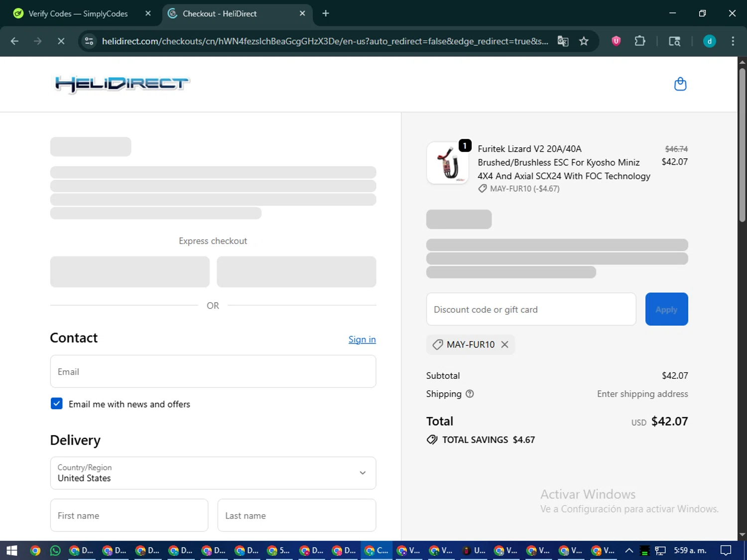Click the Discount code or gift card field
The width and height of the screenshot is (747, 560).
531,309
